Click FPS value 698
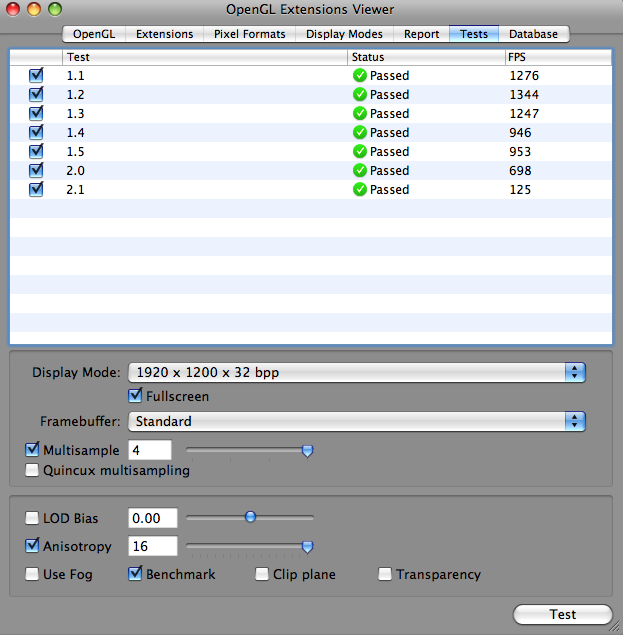 (x=520, y=171)
